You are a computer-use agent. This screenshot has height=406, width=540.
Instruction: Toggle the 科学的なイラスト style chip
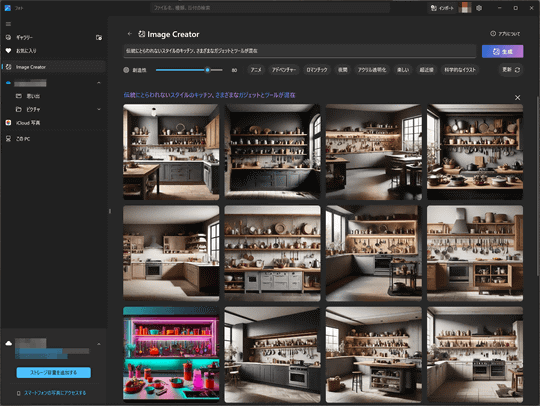click(460, 70)
